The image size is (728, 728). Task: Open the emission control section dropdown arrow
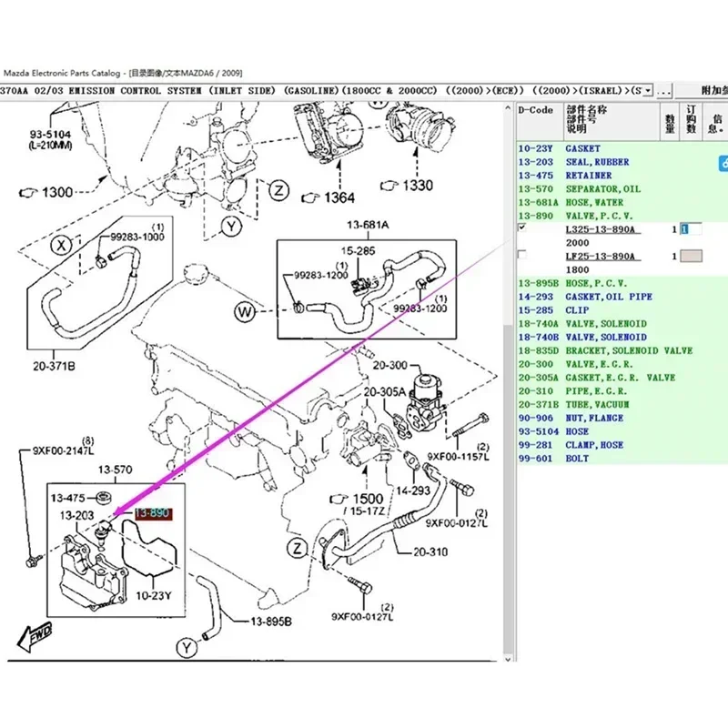pyautogui.click(x=648, y=90)
